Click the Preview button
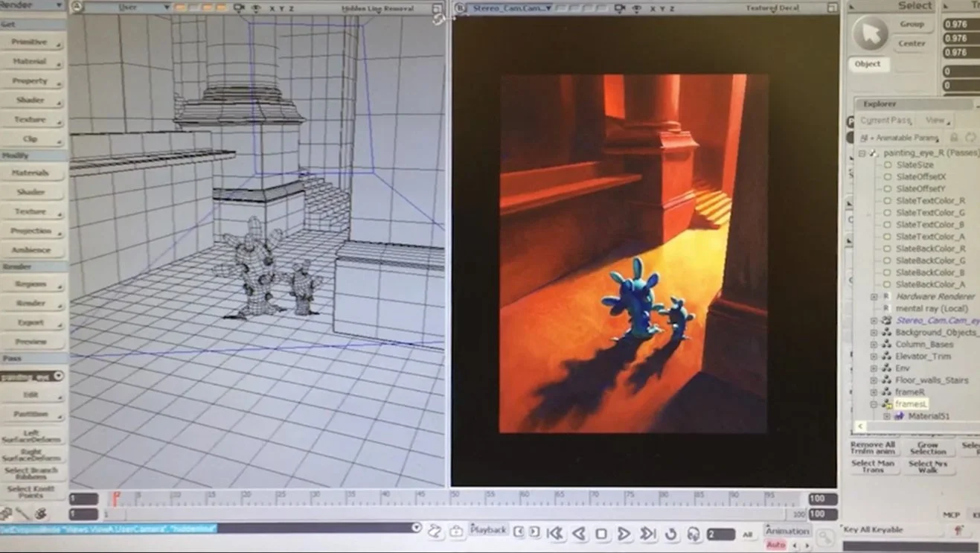The width and height of the screenshot is (980, 553). click(x=31, y=342)
